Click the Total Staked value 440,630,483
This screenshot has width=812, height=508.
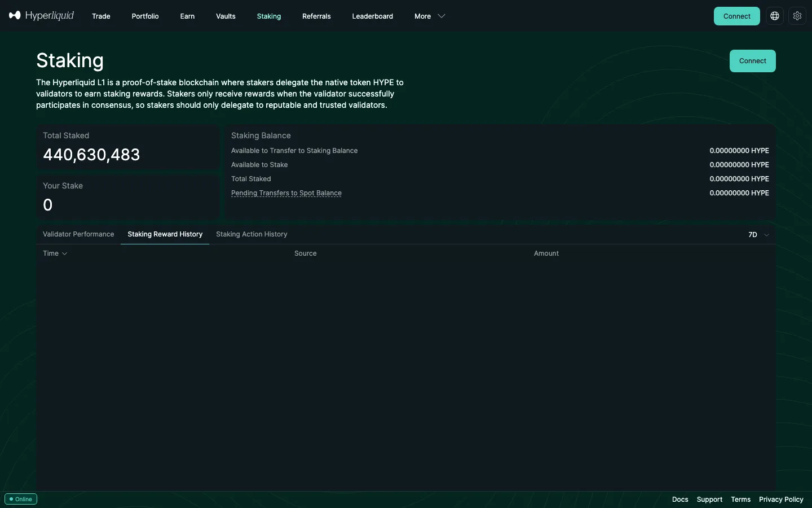tap(91, 155)
